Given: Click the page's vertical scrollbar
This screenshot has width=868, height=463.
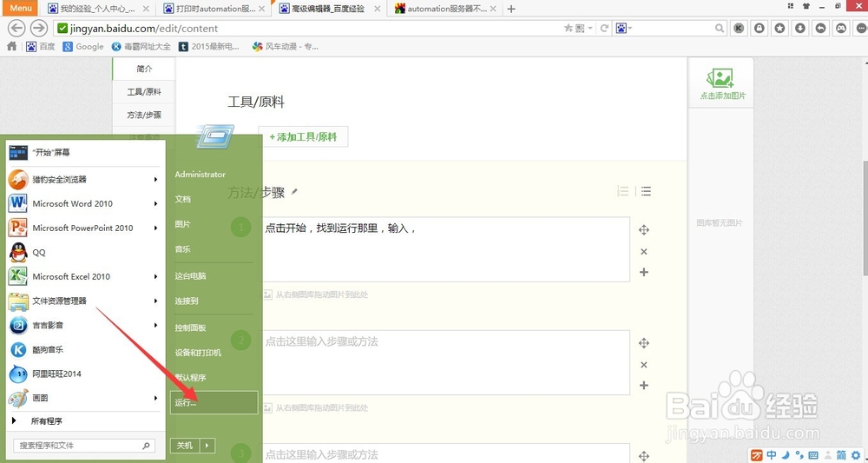Looking at the screenshot, I should click(x=865, y=217).
